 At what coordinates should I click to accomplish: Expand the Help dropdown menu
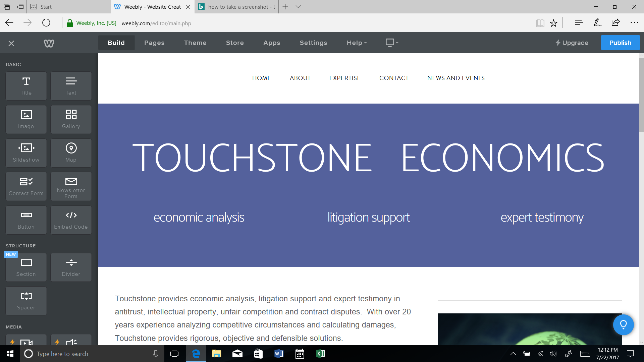(357, 43)
